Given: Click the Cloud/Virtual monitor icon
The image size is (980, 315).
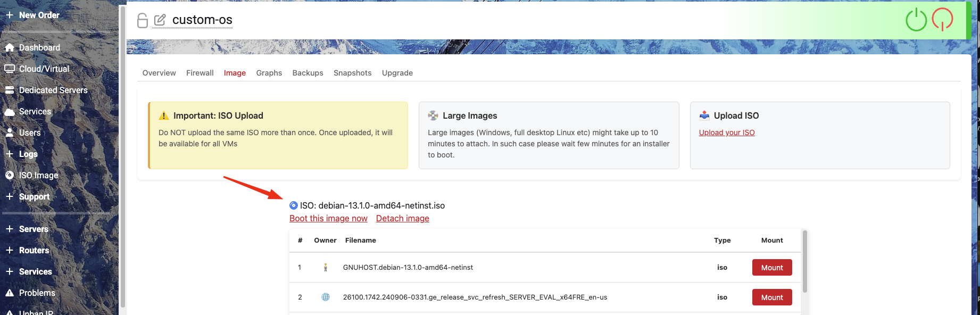Looking at the screenshot, I should click(x=10, y=69).
